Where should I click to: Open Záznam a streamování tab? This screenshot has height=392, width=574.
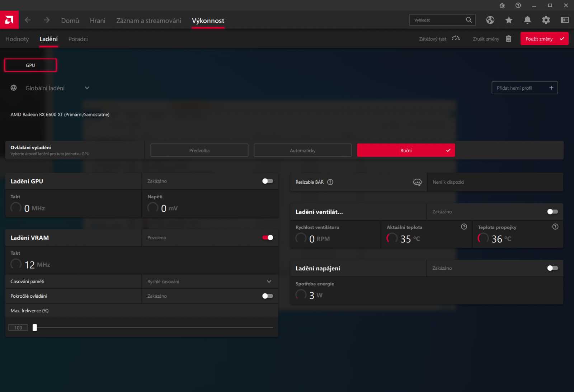tap(149, 21)
